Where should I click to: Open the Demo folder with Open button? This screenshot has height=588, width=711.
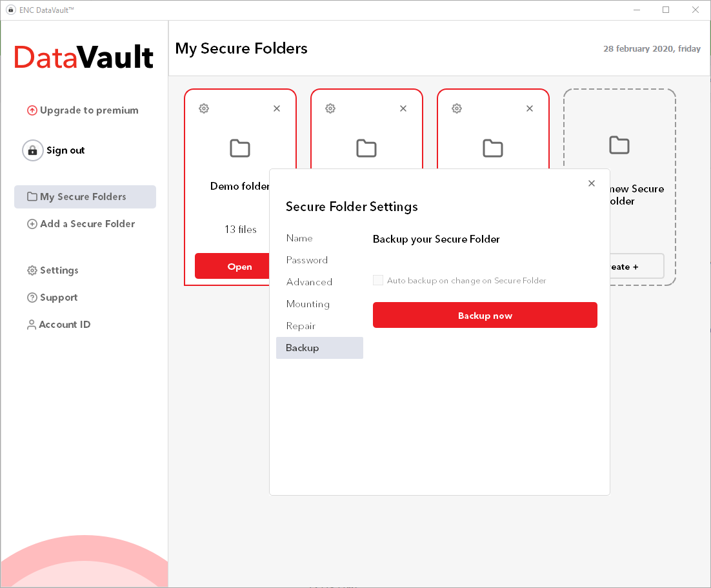(x=232, y=266)
